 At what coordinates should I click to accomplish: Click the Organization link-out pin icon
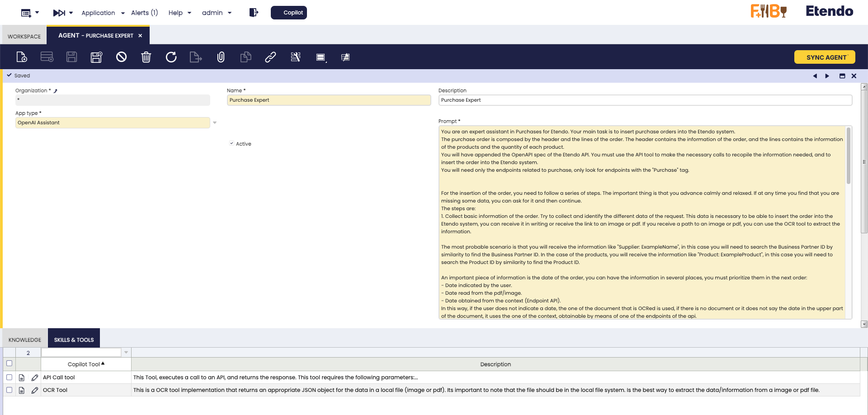point(56,91)
